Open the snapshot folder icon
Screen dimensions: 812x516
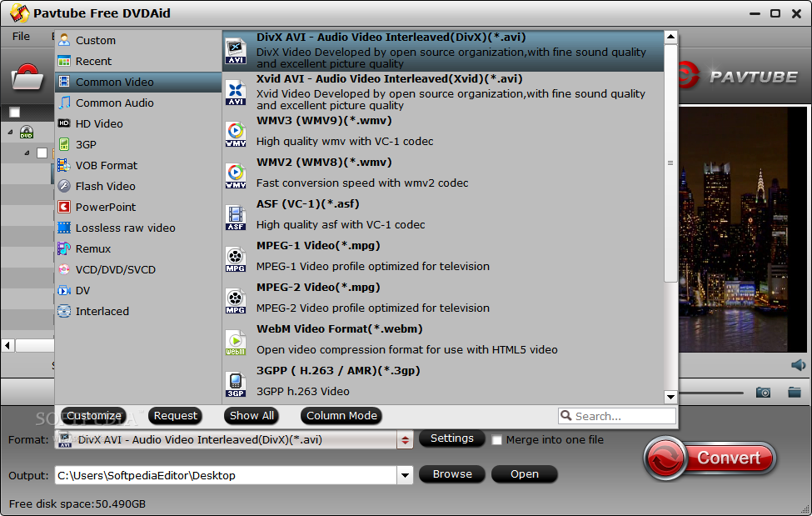[x=795, y=392]
